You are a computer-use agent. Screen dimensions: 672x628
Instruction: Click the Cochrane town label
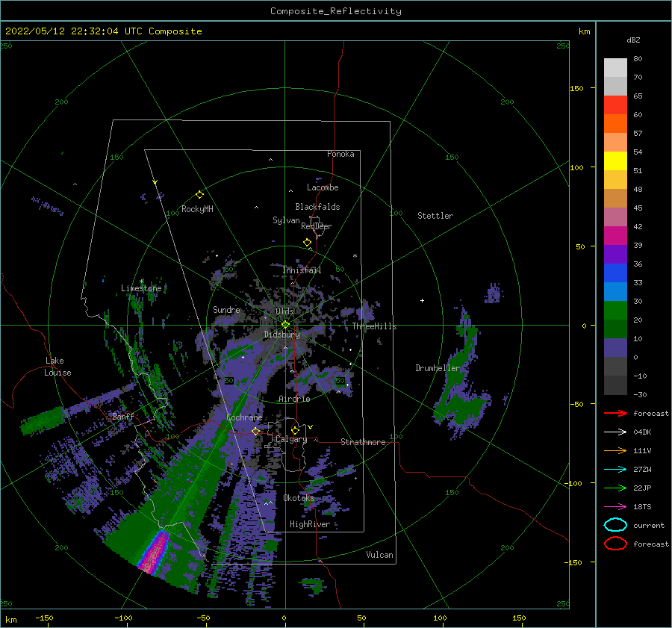pos(244,417)
